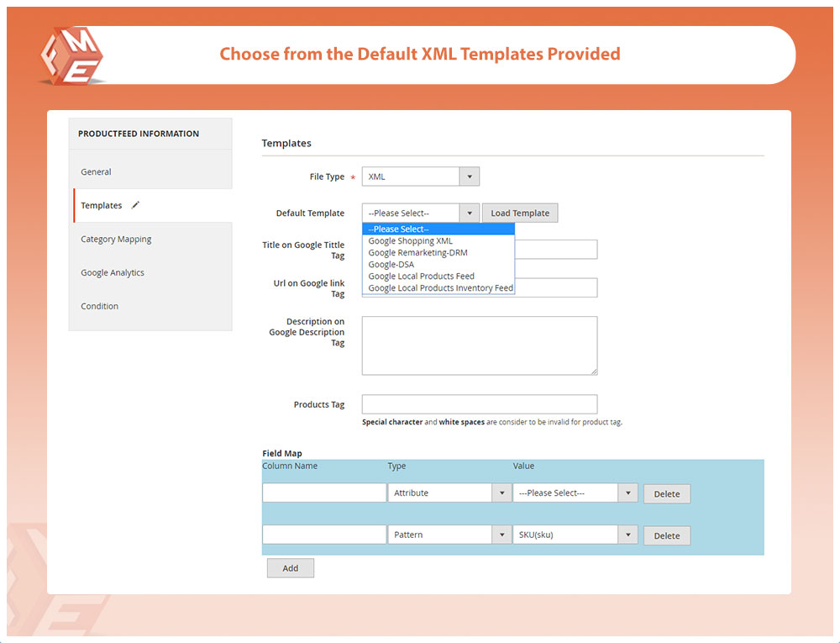Screen dimensions: 840x643
Task: Click the Description on Google Description textarea
Action: (479, 345)
